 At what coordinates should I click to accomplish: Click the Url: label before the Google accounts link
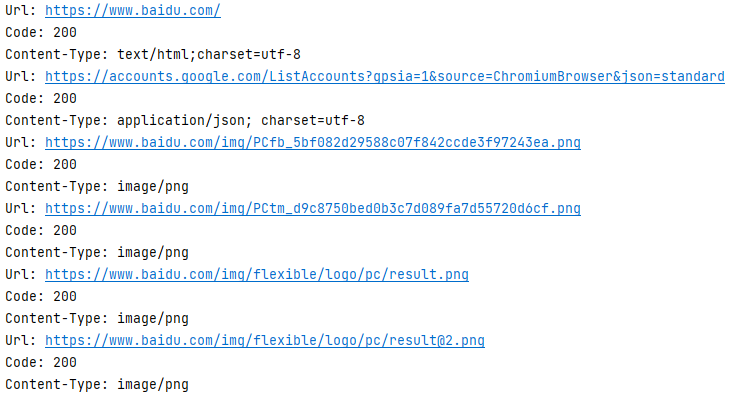pyautogui.click(x=21, y=76)
